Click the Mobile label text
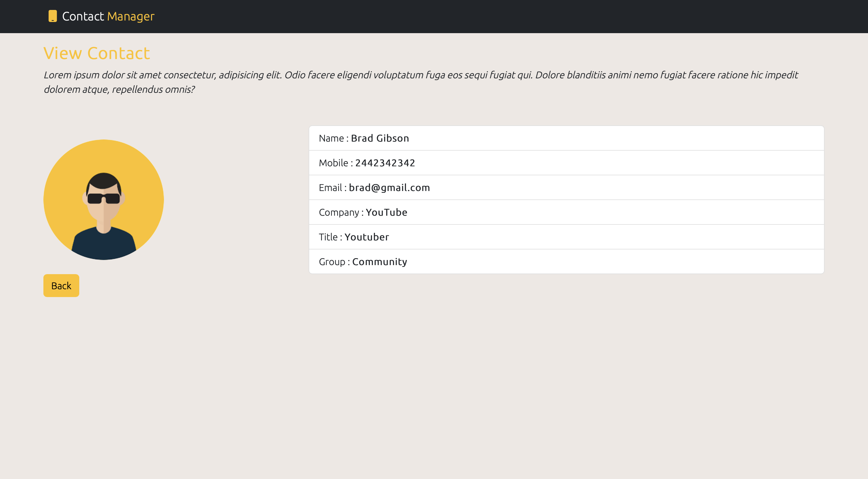This screenshot has height=479, width=868. coord(333,163)
